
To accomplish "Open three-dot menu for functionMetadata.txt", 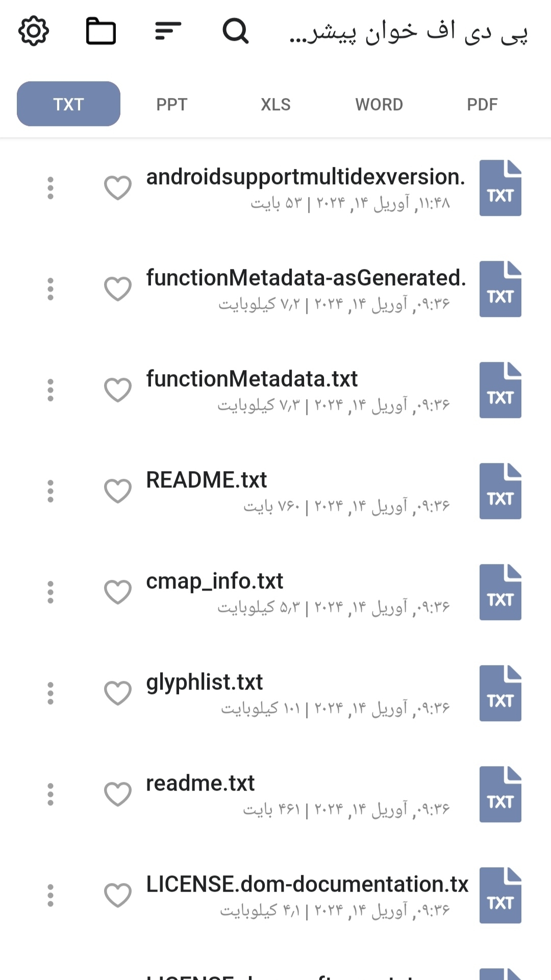I will [x=51, y=390].
